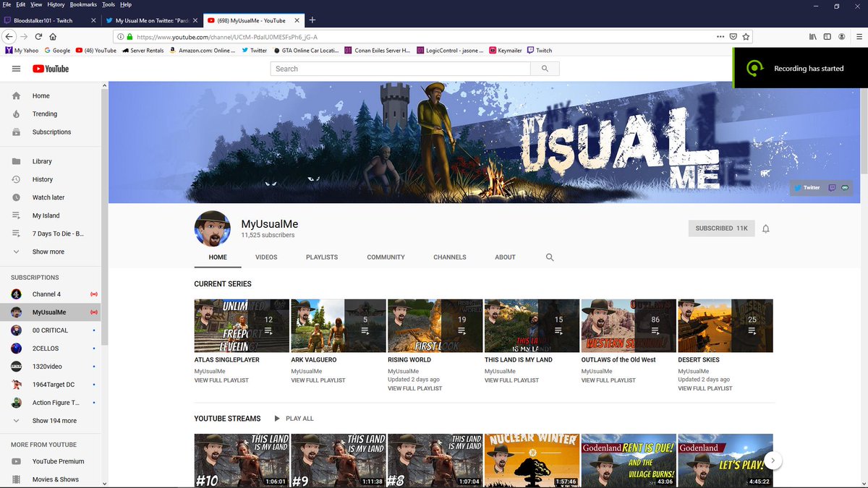Open the Rising World playlist thumbnail
Screen dimensions: 868x488
(x=435, y=325)
